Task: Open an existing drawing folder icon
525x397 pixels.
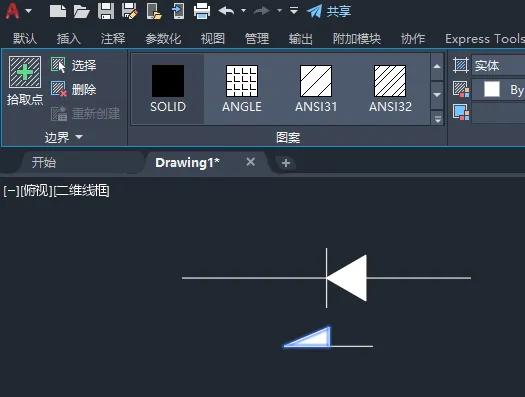Action: click(x=81, y=11)
